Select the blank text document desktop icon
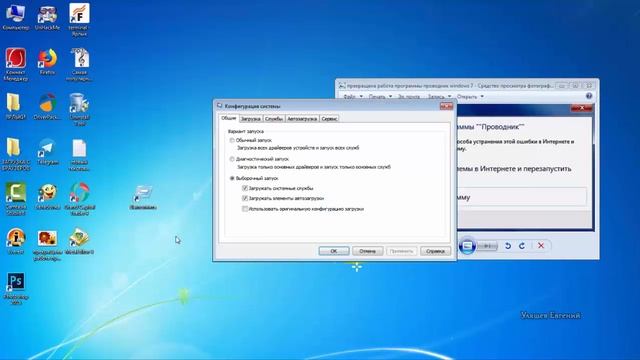 point(79,154)
